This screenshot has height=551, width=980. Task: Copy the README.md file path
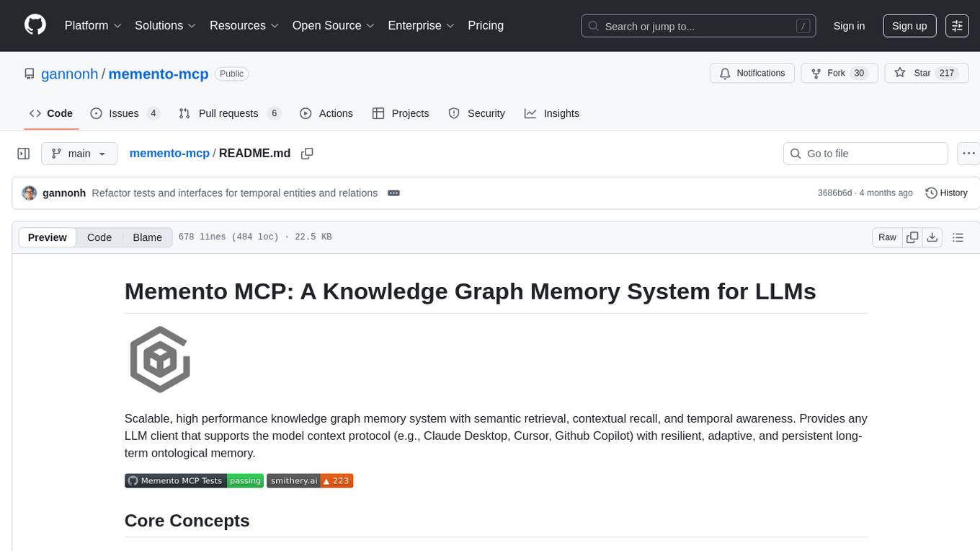[307, 154]
